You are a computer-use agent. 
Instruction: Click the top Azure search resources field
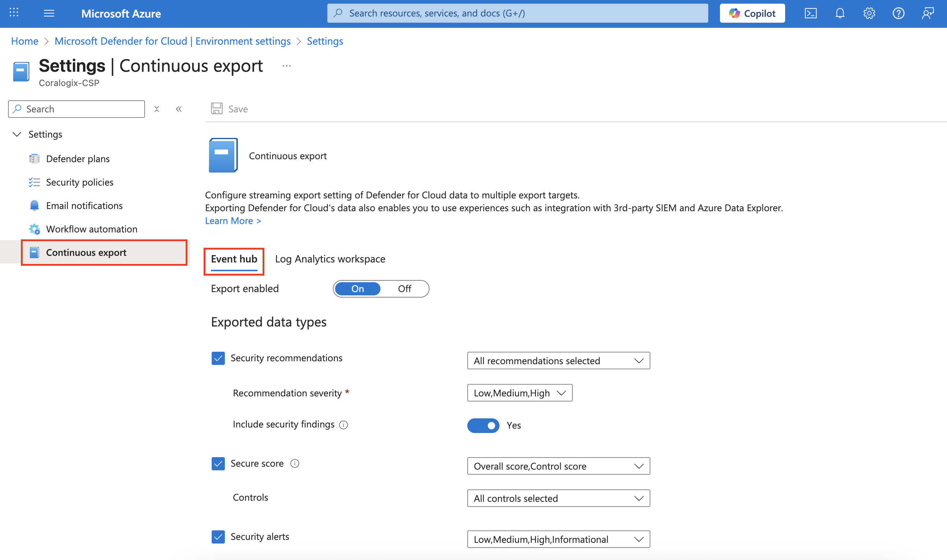(x=517, y=14)
